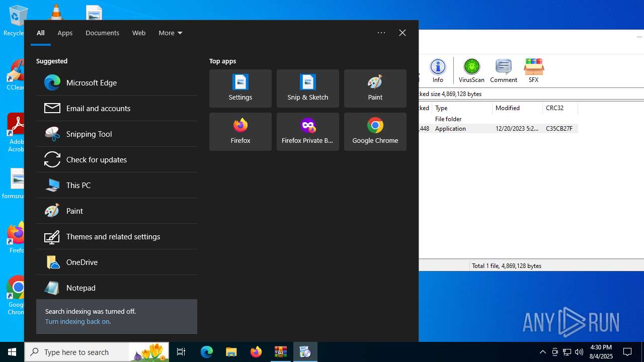Open search options ellipsis menu

(381, 33)
